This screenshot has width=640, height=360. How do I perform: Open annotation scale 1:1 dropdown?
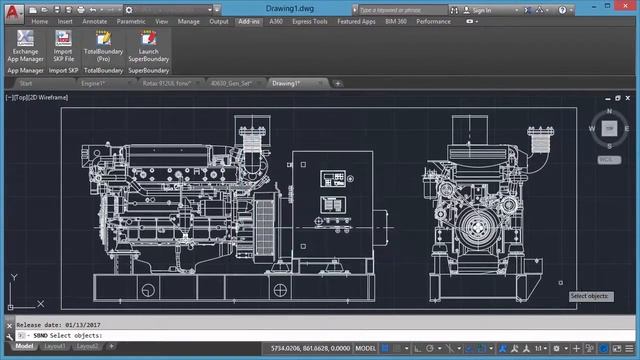point(540,349)
